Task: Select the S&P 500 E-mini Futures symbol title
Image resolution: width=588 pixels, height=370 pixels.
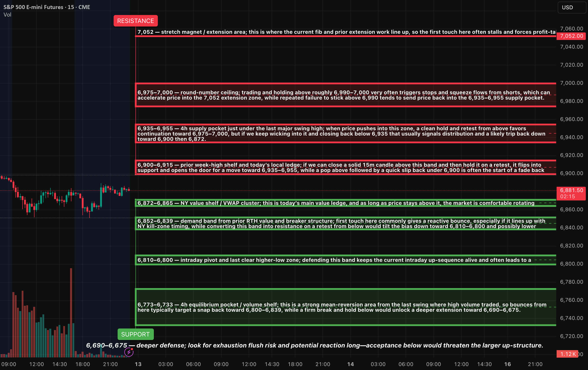Action: (x=46, y=7)
